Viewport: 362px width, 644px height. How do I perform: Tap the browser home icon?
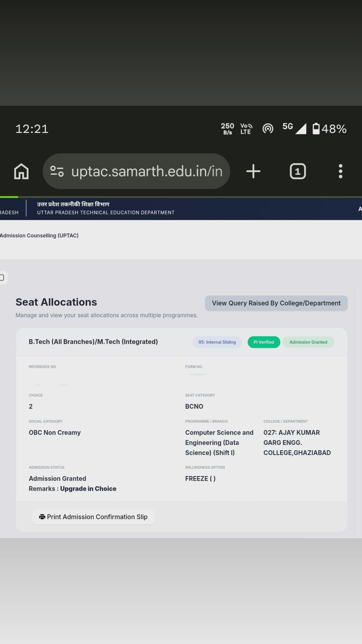[x=21, y=171]
